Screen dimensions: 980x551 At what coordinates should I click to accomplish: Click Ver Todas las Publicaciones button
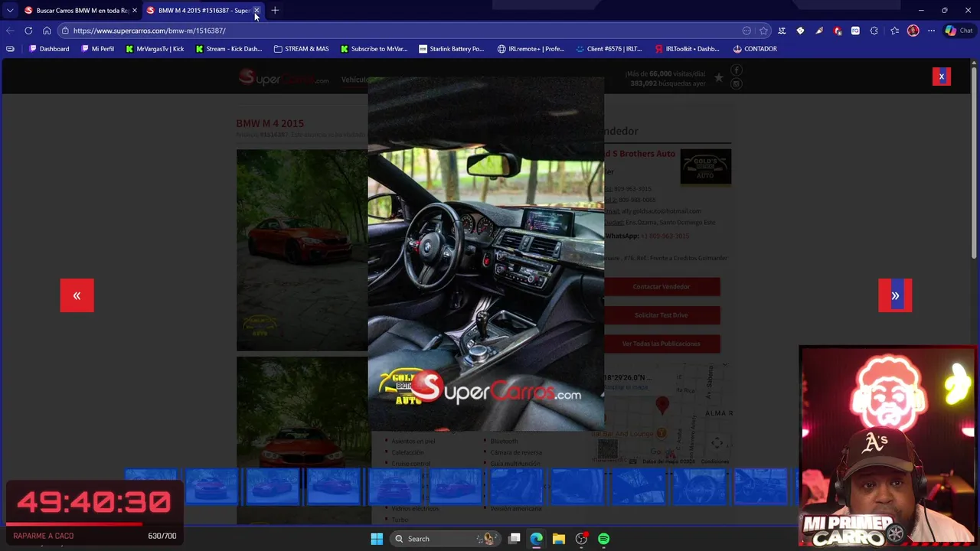click(661, 344)
